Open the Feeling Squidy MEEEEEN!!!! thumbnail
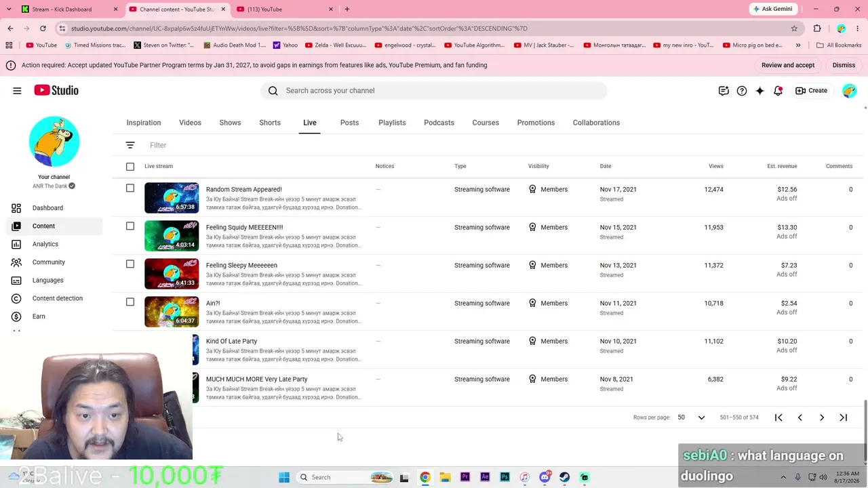Viewport: 868px width, 488px height. [x=172, y=236]
